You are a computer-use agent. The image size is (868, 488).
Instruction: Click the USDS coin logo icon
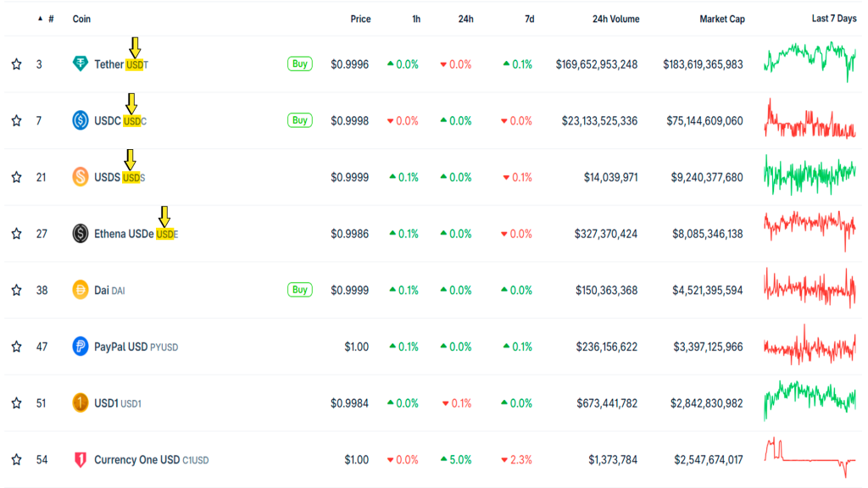coord(81,177)
